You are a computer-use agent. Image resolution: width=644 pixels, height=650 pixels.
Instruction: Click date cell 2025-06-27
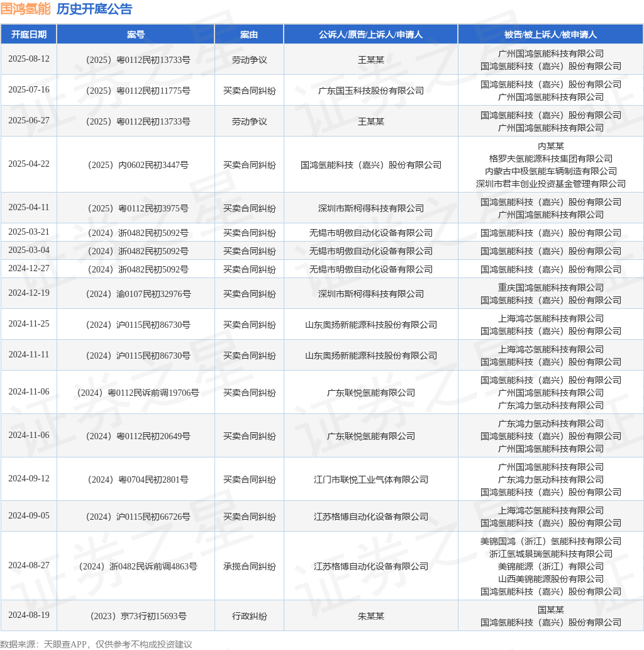pos(28,120)
